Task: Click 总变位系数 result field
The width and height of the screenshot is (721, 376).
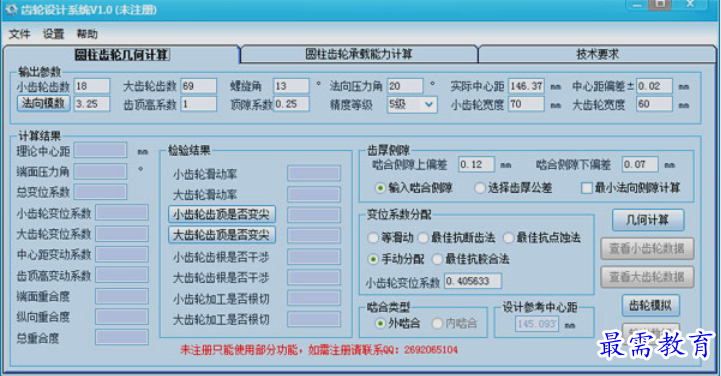Action: [100, 192]
